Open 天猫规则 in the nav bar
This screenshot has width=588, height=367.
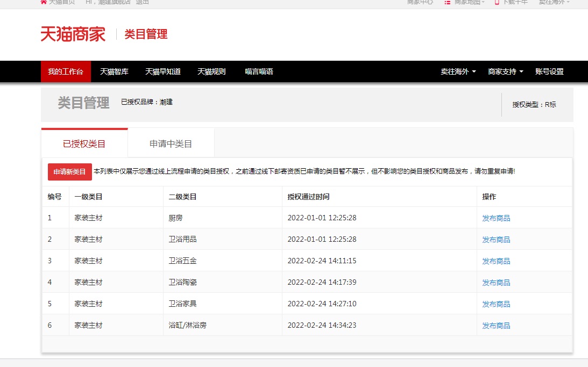[x=211, y=71]
